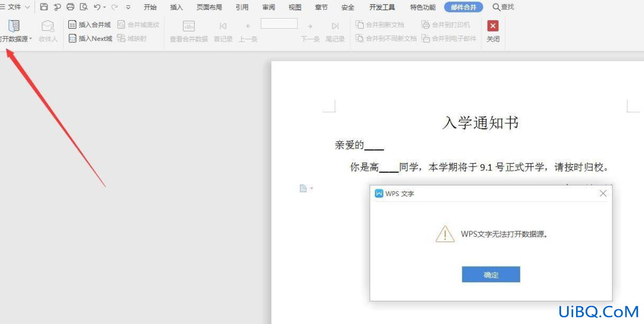Click 插入合并域 button
The height and width of the screenshot is (324, 644).
pos(90,24)
